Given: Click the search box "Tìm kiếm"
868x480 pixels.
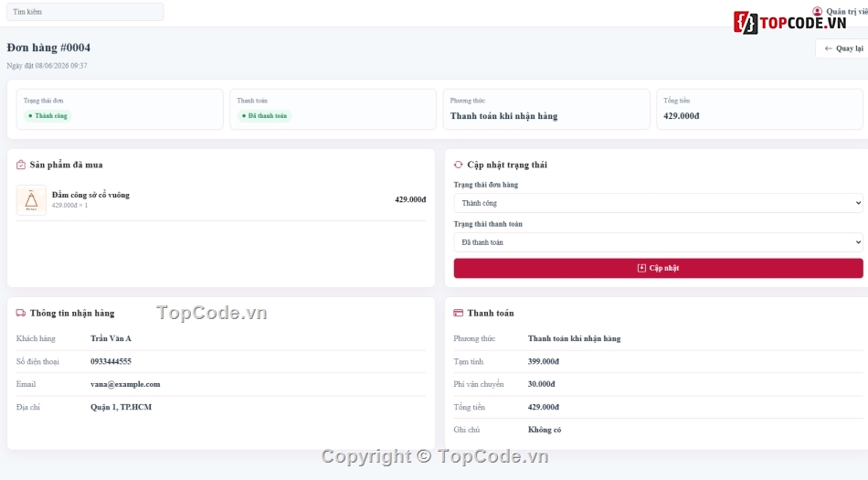Looking at the screenshot, I should click(85, 12).
